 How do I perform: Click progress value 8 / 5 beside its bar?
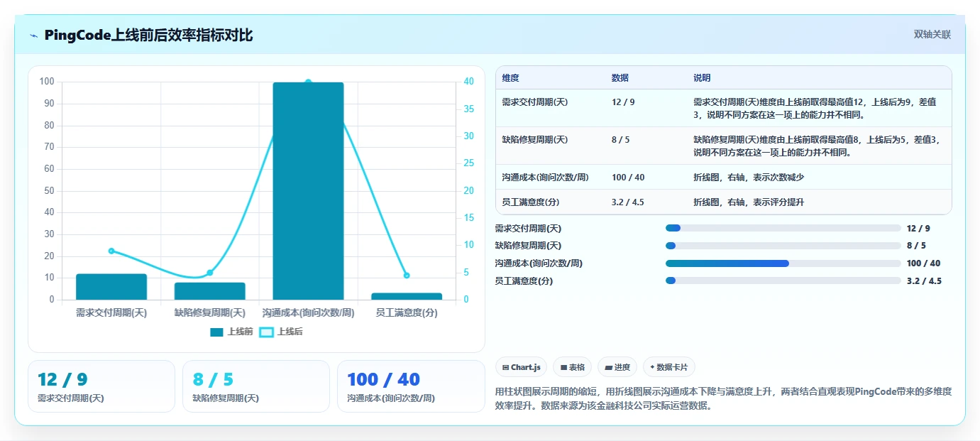916,246
